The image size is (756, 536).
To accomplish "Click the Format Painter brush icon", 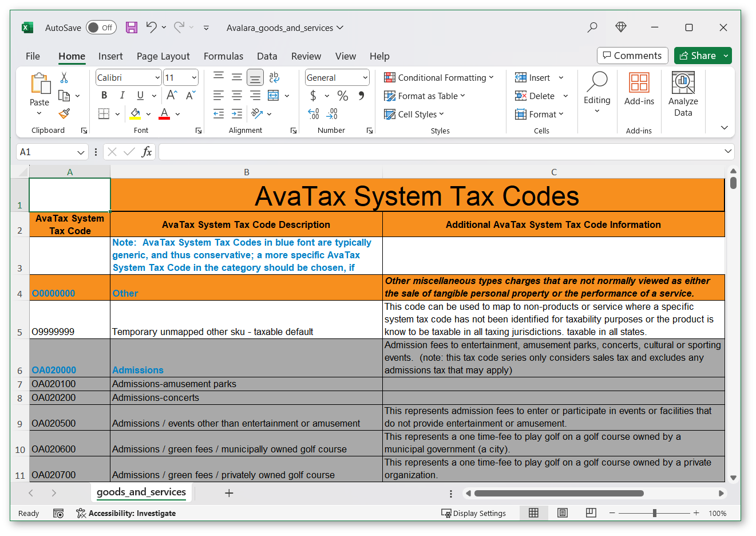I will [64, 114].
